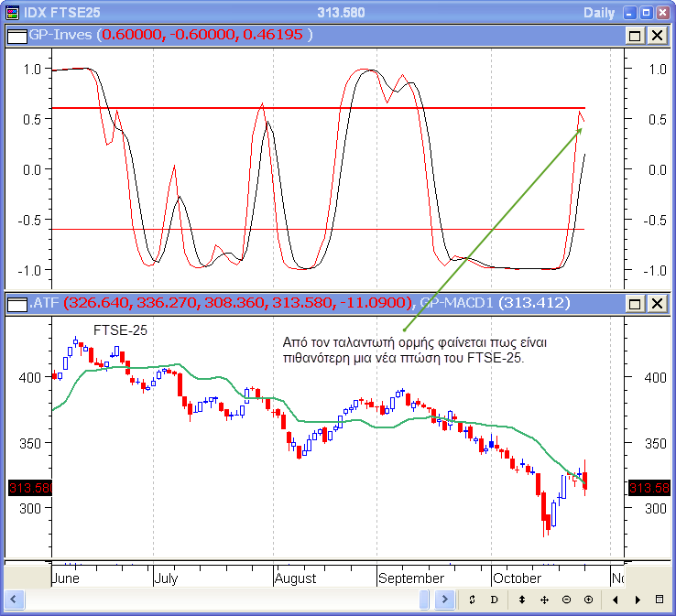Viewport: 676px width, 616px height.
Task: Click the scrollbar right arrow button
Action: click(x=444, y=600)
